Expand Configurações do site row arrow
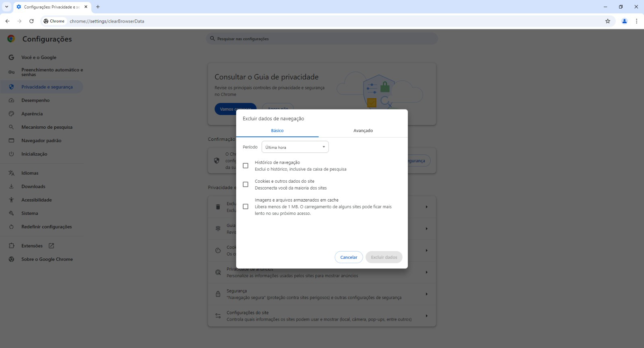The width and height of the screenshot is (644, 348). 427,316
